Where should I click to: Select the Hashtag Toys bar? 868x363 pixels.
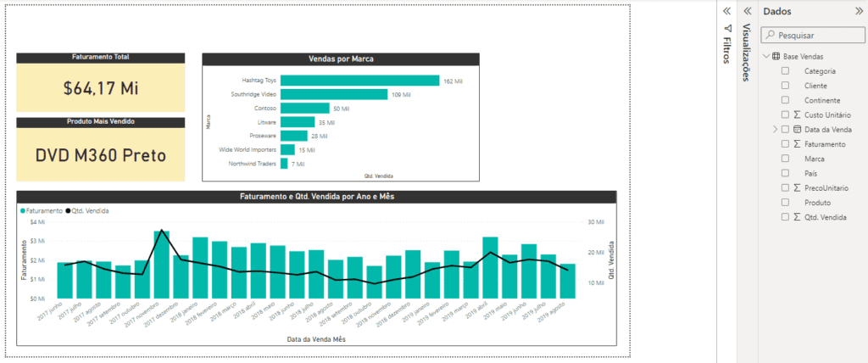[x=359, y=81]
